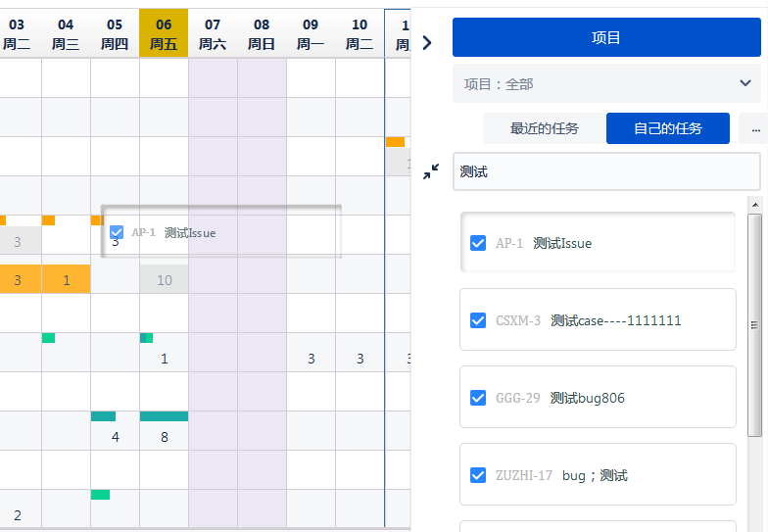Open the CSXM-3 测试case task link

click(x=615, y=320)
